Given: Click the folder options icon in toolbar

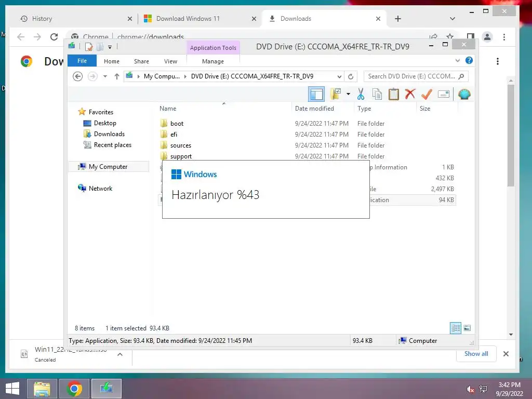Looking at the screenshot, I should [x=336, y=94].
